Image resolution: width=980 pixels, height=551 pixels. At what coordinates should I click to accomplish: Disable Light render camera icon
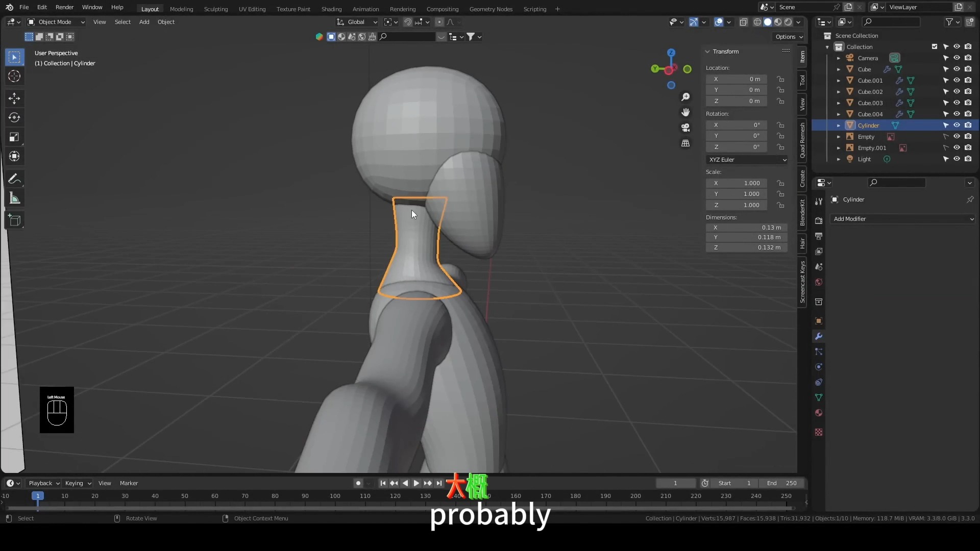click(968, 159)
